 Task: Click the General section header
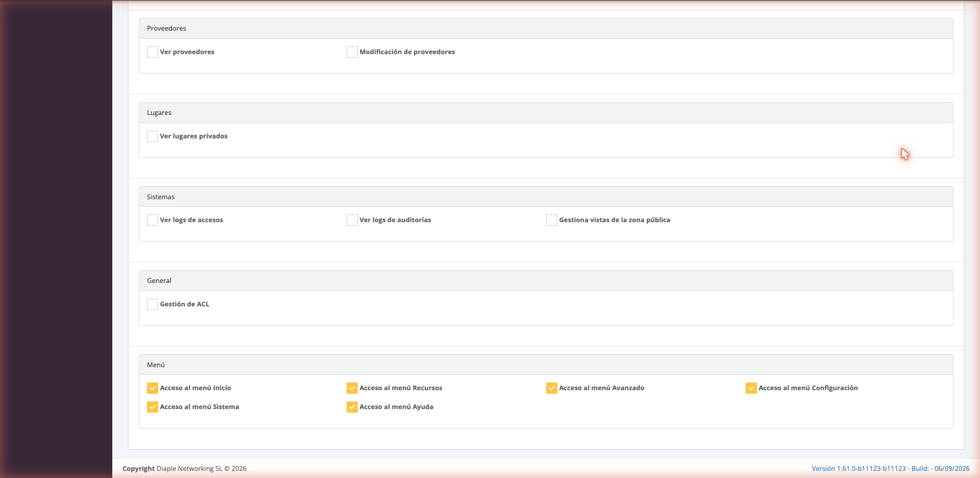(546, 281)
